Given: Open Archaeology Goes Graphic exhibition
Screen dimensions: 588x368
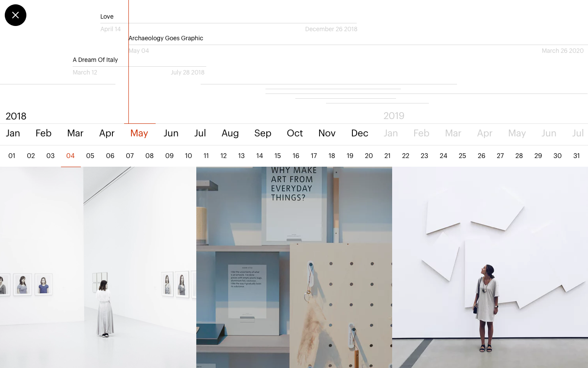Looking at the screenshot, I should pos(166,38).
